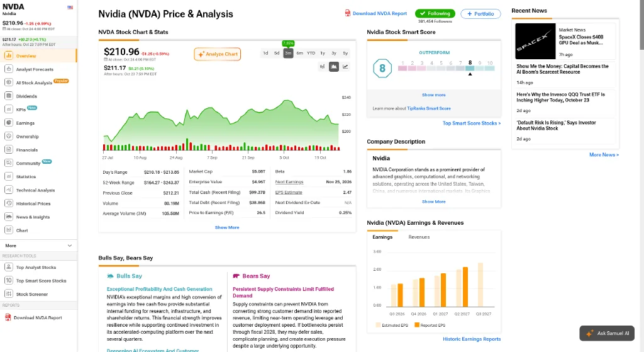The height and width of the screenshot is (352, 644).
Task: Open Exceptional Profitability And Cash Generation heading
Action: click(x=159, y=289)
